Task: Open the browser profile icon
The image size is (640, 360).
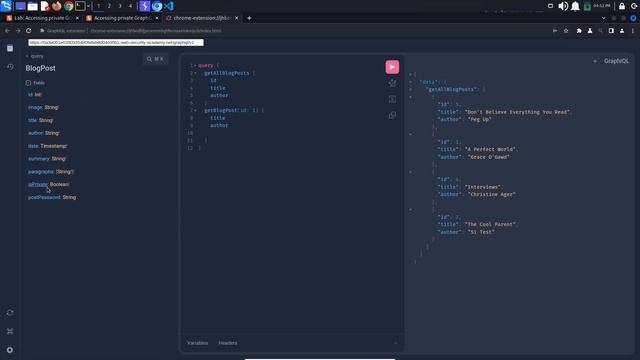Action: pos(622,31)
